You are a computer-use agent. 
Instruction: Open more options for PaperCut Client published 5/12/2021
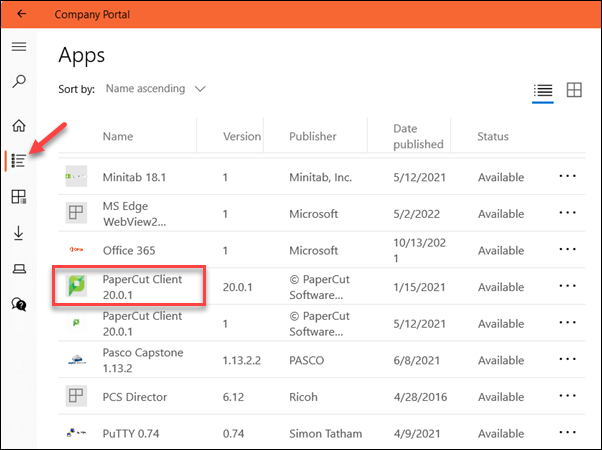[567, 323]
